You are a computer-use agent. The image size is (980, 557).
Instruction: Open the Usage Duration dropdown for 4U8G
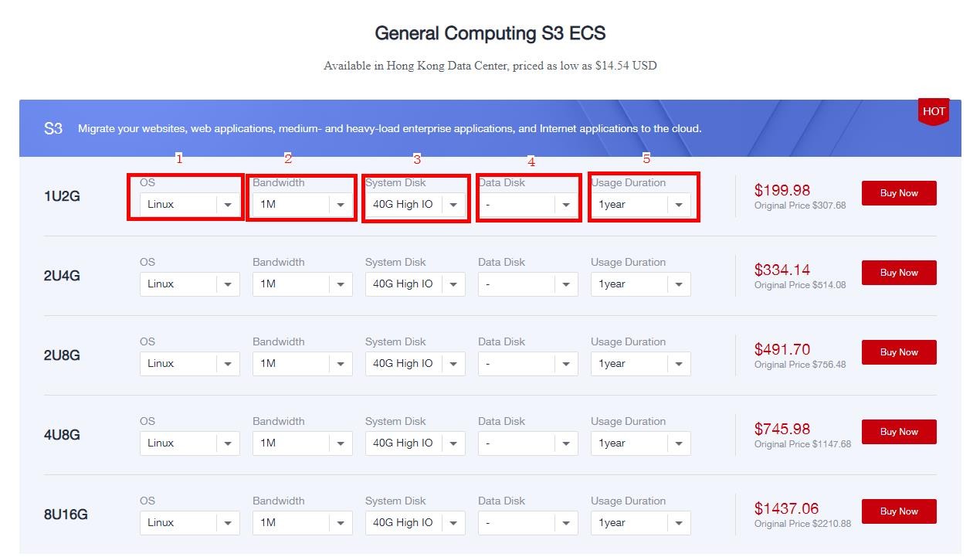(640, 443)
